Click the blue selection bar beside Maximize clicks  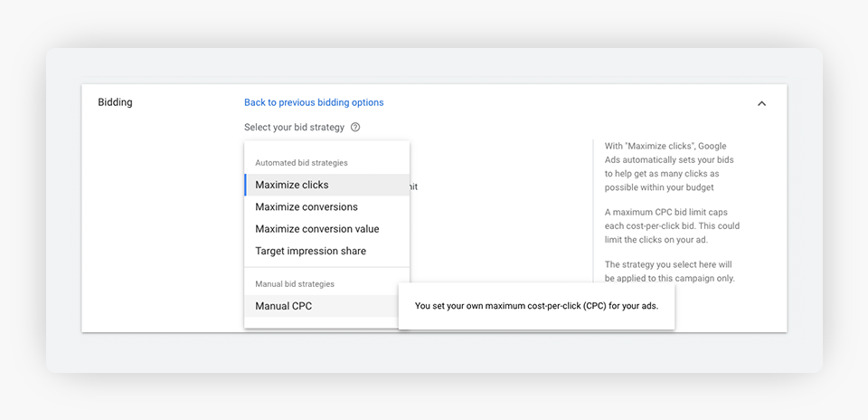click(245, 185)
